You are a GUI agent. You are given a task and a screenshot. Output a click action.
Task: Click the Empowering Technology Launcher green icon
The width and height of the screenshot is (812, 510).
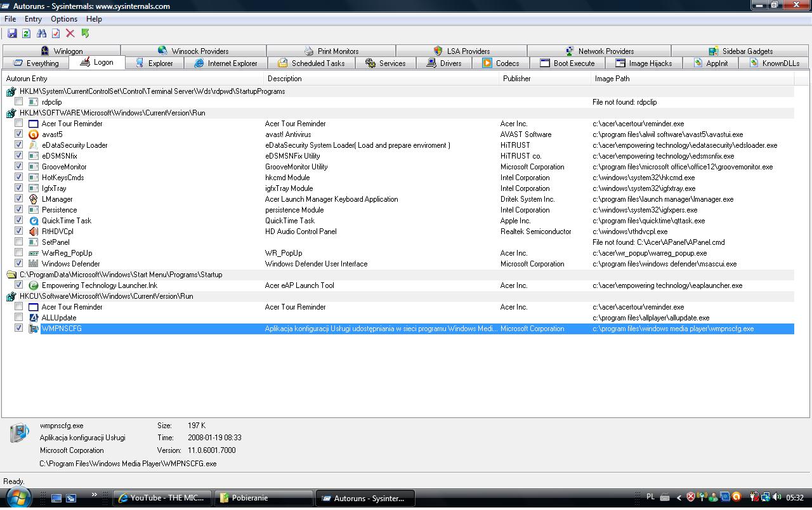pyautogui.click(x=34, y=285)
